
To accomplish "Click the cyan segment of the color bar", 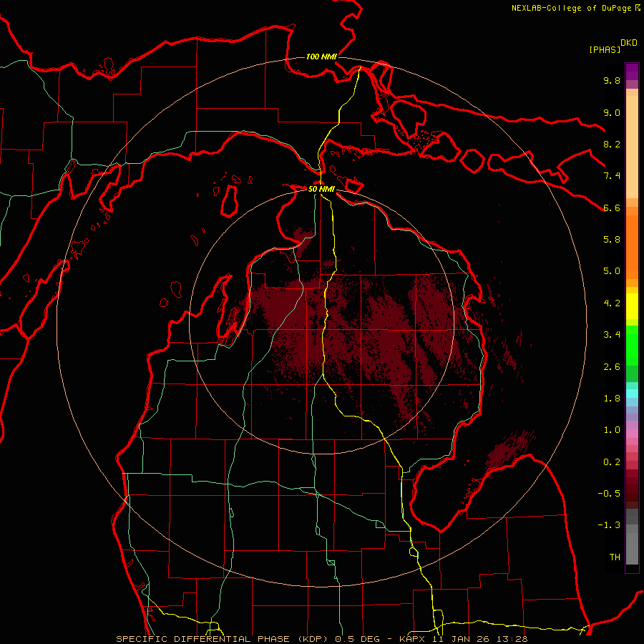I will point(632,394).
